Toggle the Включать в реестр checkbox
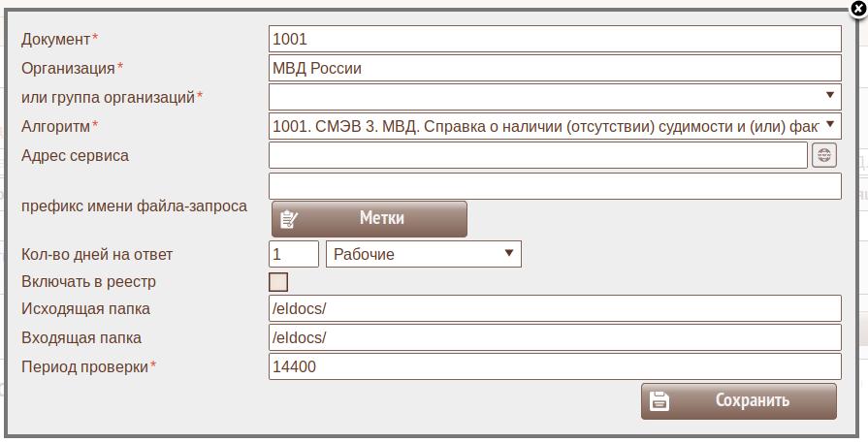Screen dimensions: 868x443 pos(278,282)
